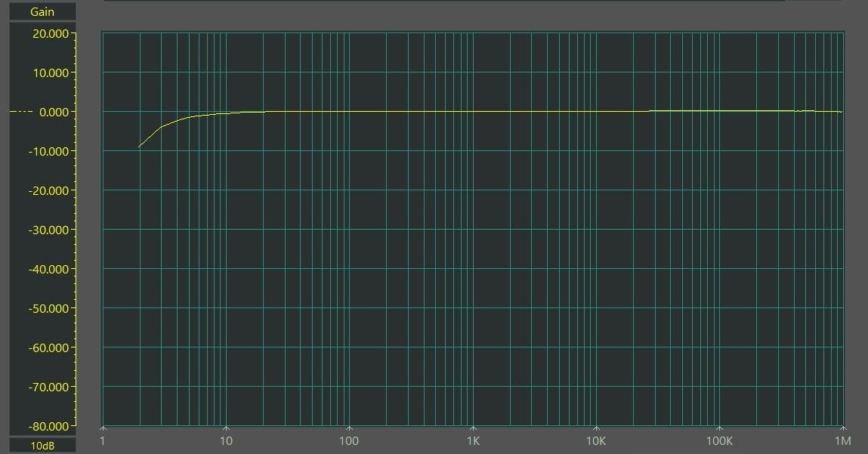Click the 20.000 gain axis label
Screen dimensions: 868x454
[51, 33]
